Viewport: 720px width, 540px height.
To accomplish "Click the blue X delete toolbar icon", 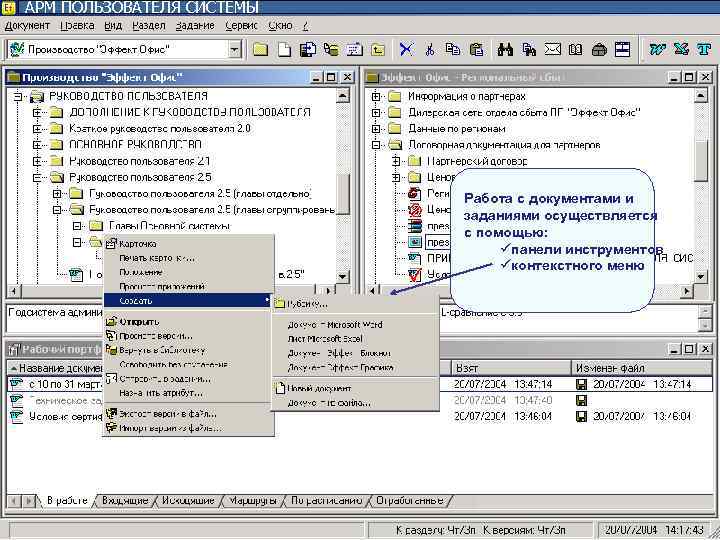I will click(406, 49).
